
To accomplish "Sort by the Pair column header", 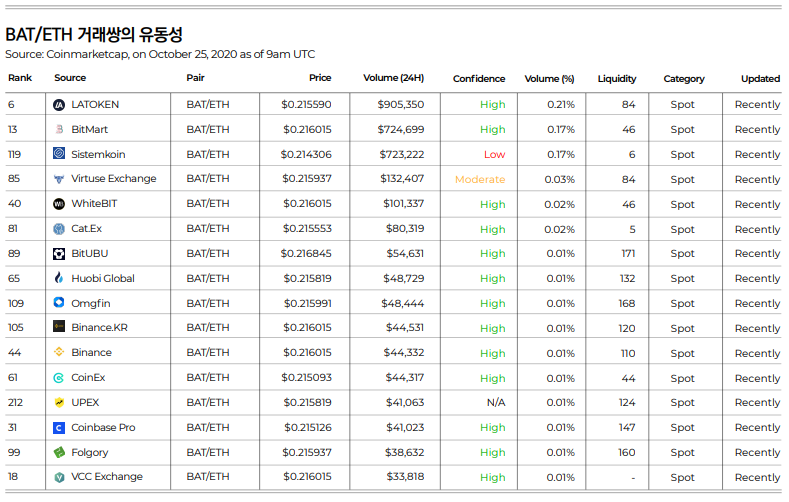I will pyautogui.click(x=195, y=78).
